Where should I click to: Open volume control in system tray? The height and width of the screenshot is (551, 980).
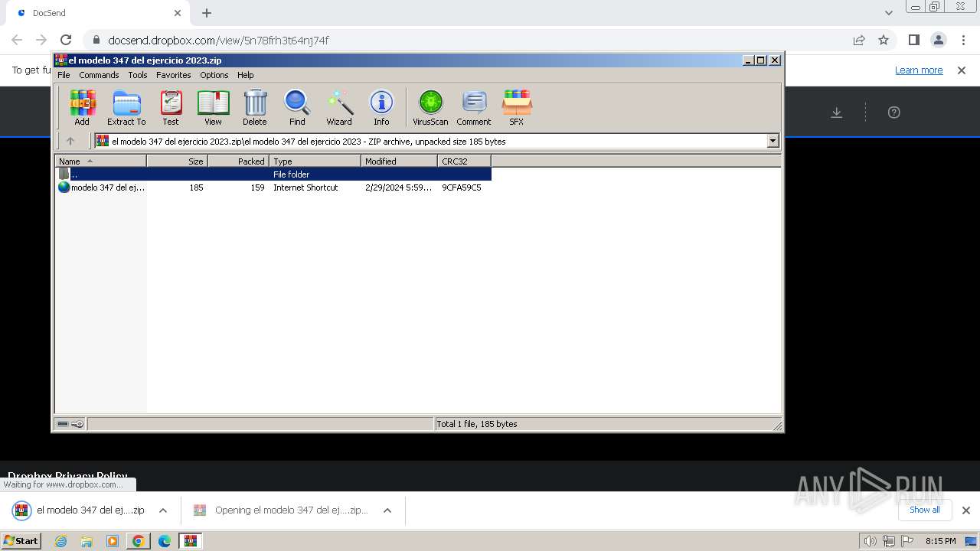[870, 541]
